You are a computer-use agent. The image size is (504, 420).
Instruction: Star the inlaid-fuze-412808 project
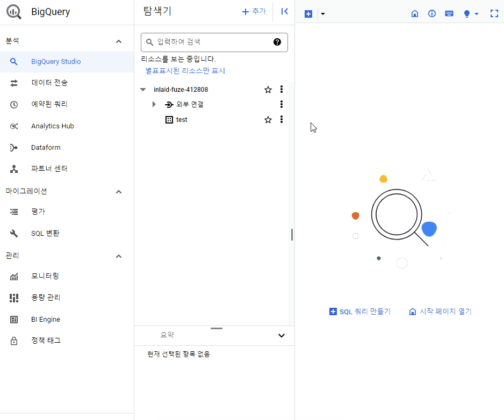(268, 90)
